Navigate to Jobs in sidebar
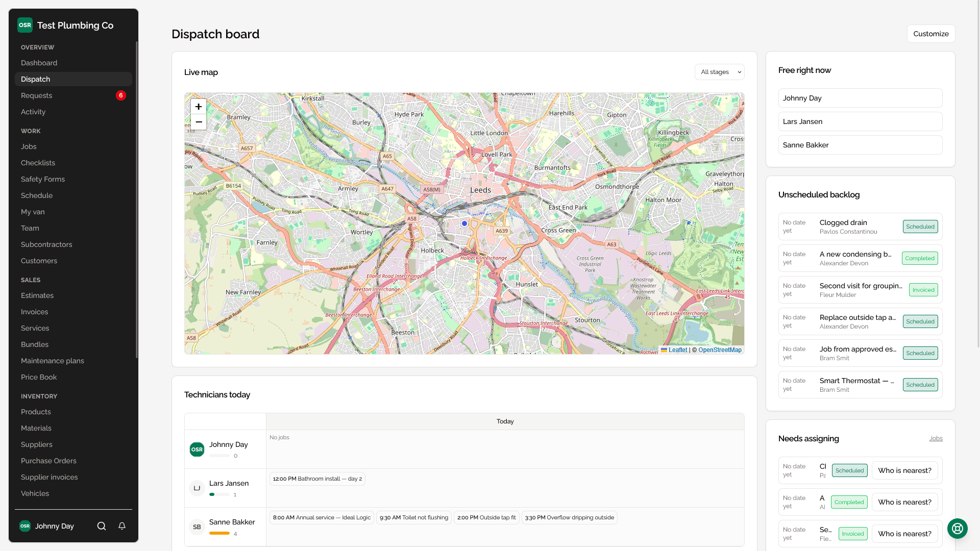Viewport: 980px width, 551px height. (73, 146)
